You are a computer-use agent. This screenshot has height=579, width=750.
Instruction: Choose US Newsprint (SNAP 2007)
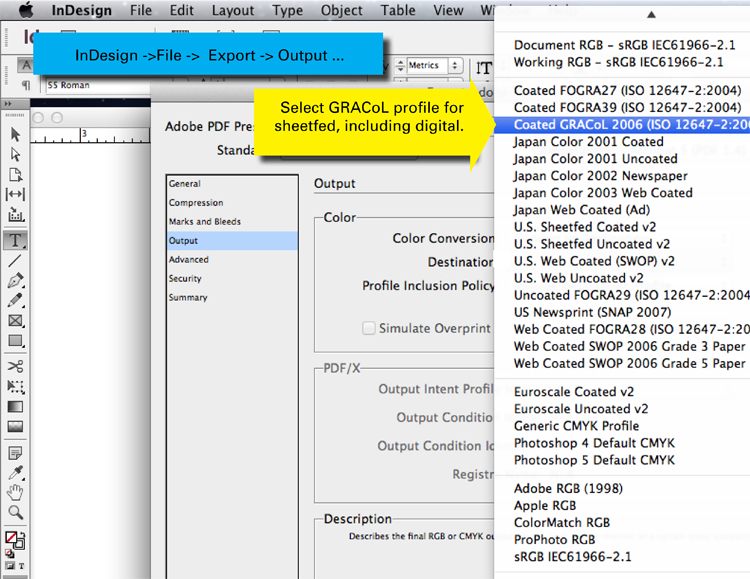[x=622, y=312]
